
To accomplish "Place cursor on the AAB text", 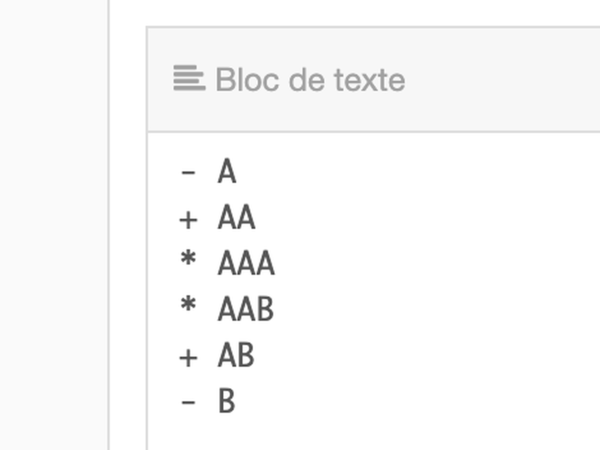I will click(x=246, y=310).
